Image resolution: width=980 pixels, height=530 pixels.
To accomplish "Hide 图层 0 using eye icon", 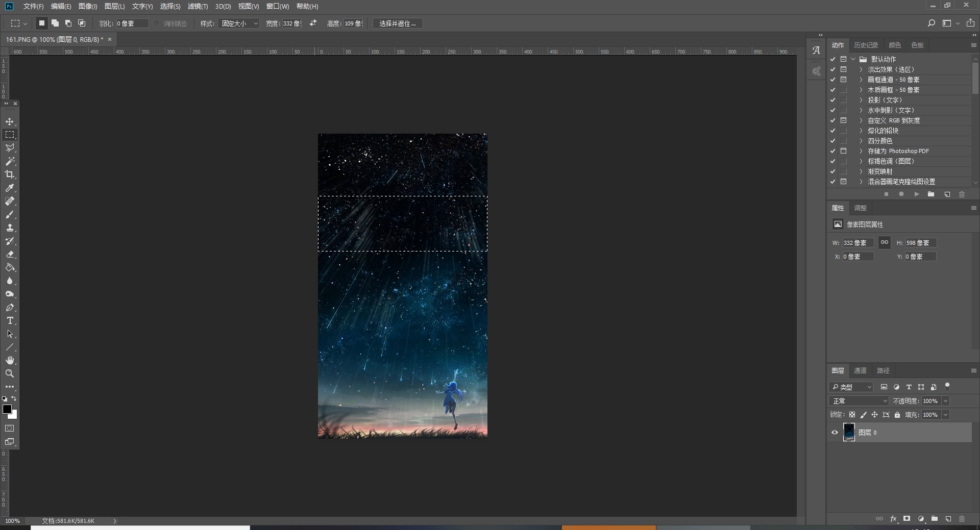I will tap(835, 433).
